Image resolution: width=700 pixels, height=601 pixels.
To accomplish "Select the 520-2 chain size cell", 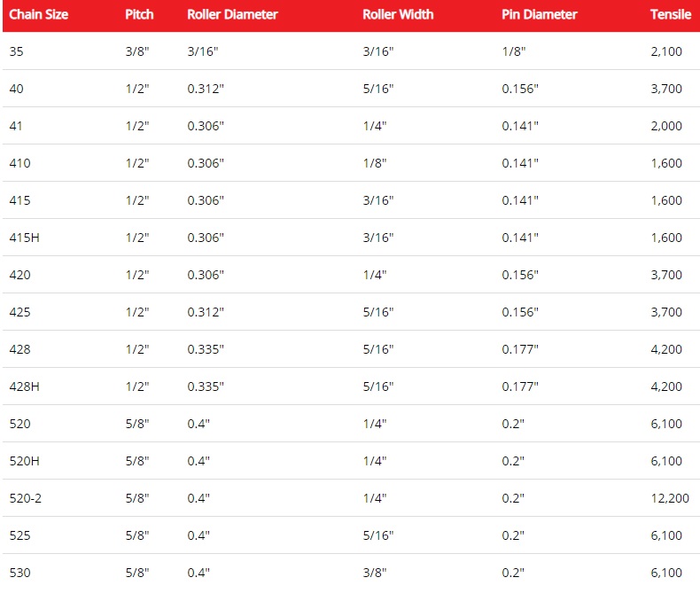I will pos(25,499).
